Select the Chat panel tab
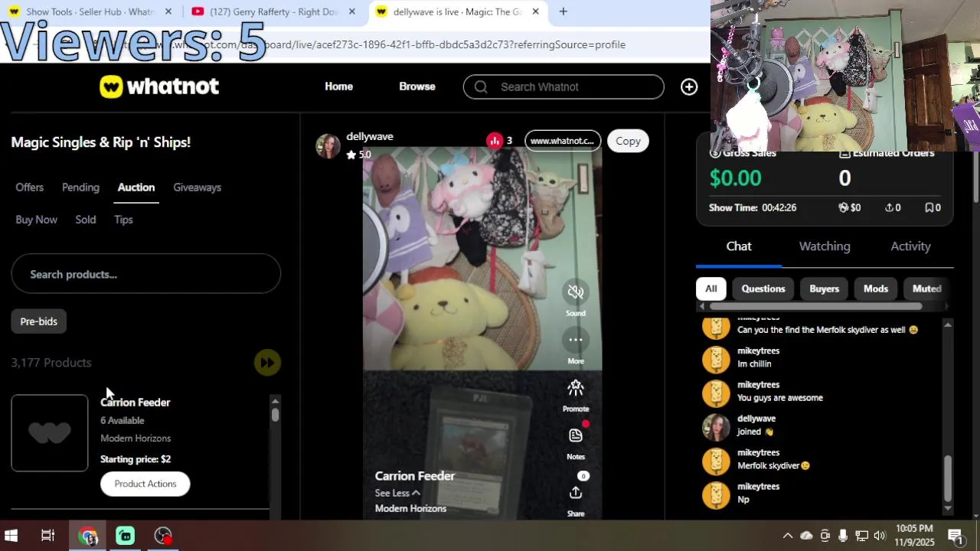 click(739, 246)
